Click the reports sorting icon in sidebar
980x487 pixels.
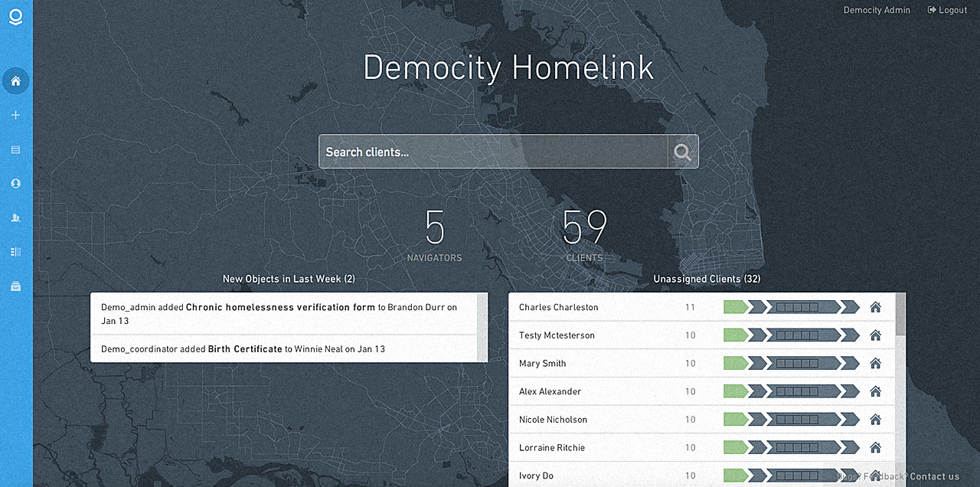click(15, 251)
